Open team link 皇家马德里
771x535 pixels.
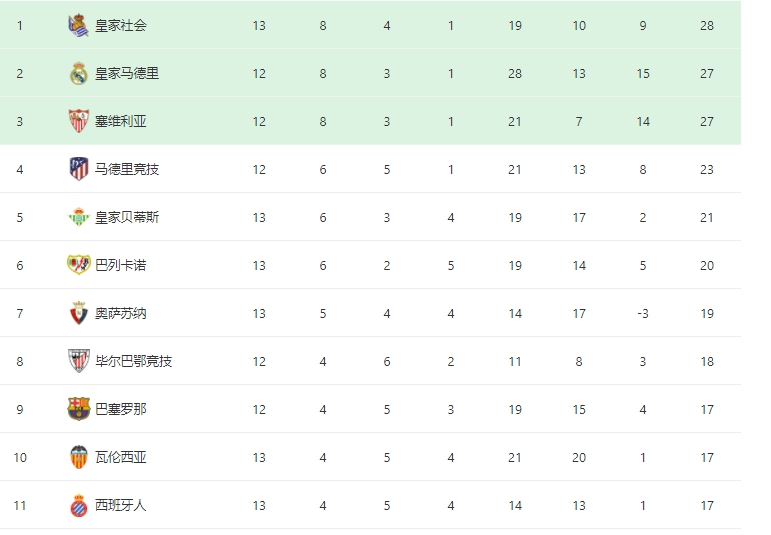point(127,74)
